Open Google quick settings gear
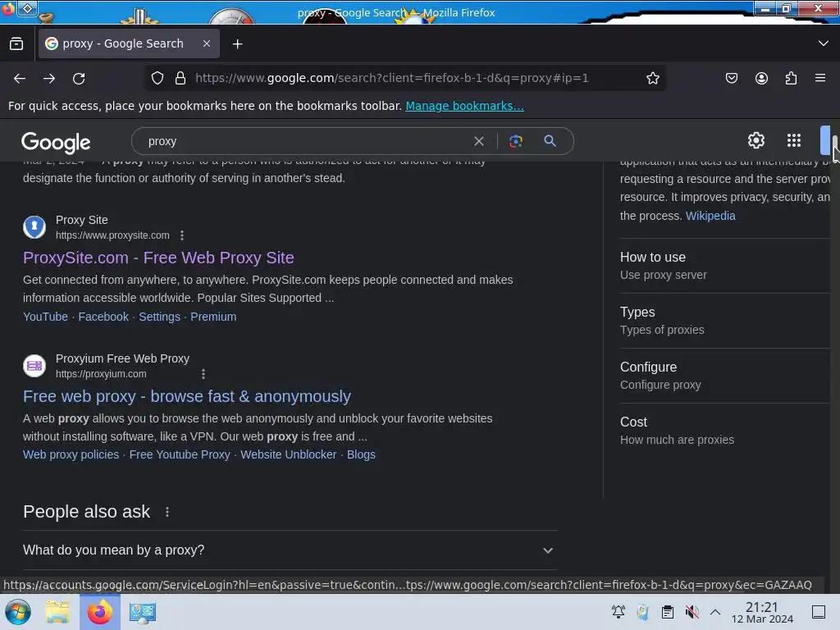The height and width of the screenshot is (630, 840). click(x=756, y=140)
